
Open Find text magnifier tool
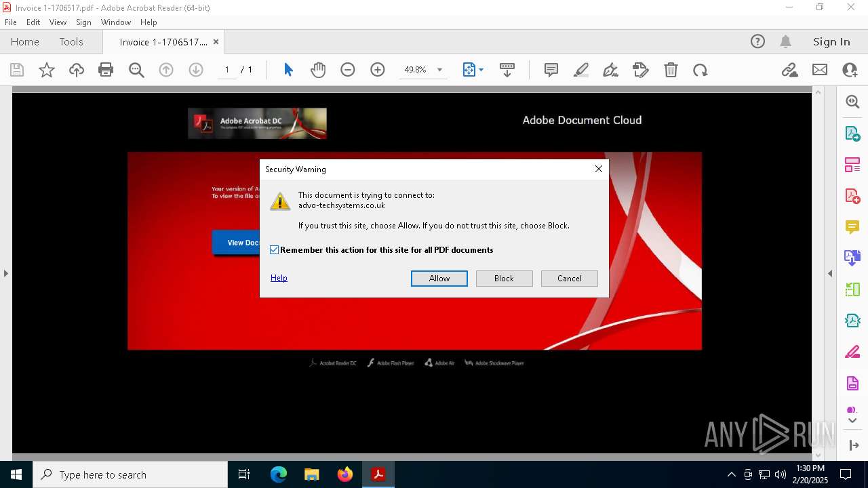pos(136,70)
